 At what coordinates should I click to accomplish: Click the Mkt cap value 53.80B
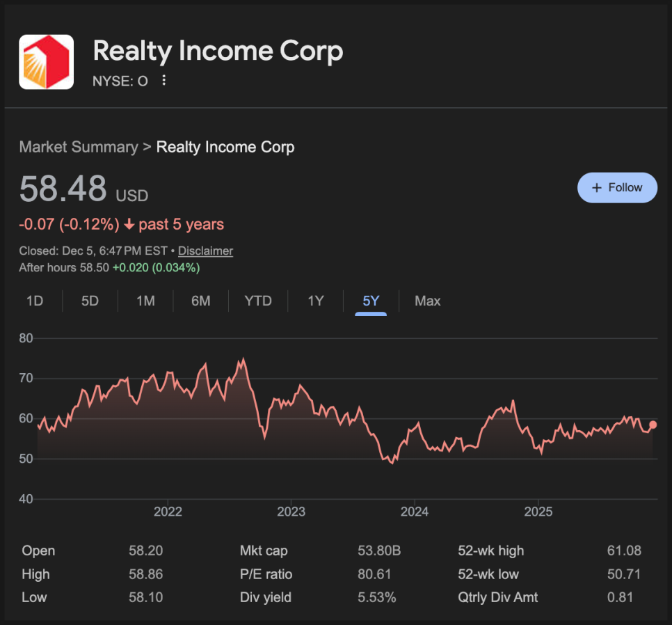[x=379, y=551]
